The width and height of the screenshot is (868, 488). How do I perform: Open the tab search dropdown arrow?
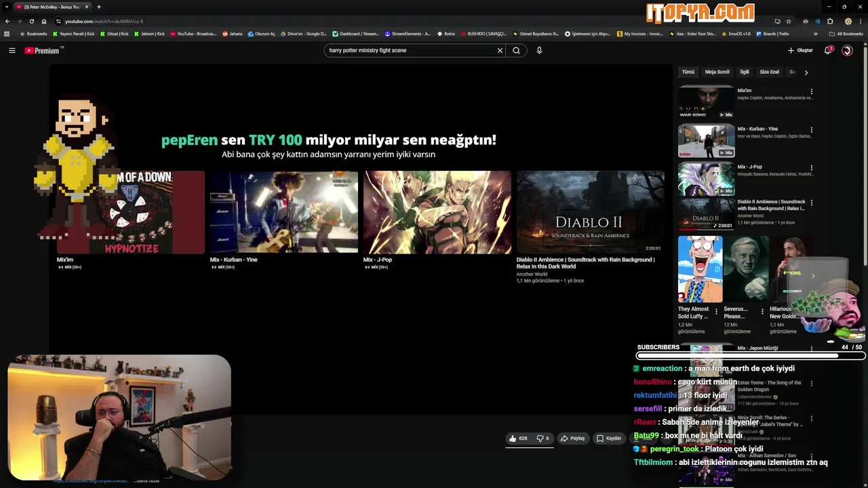point(7,7)
